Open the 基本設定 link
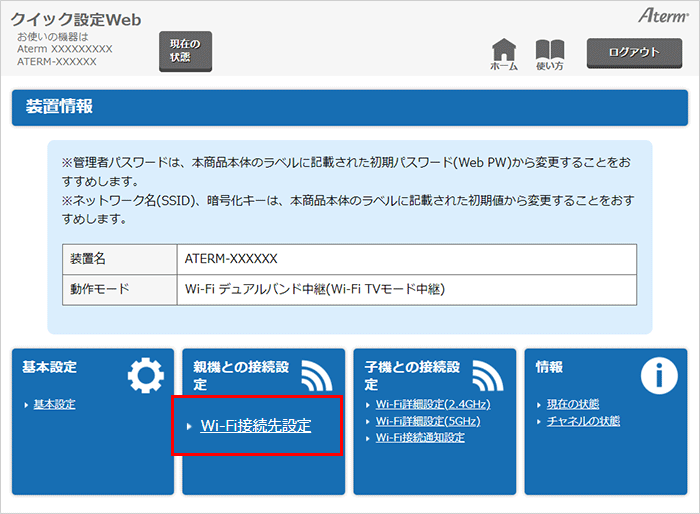This screenshot has height=514, width=700. pyautogui.click(x=54, y=404)
